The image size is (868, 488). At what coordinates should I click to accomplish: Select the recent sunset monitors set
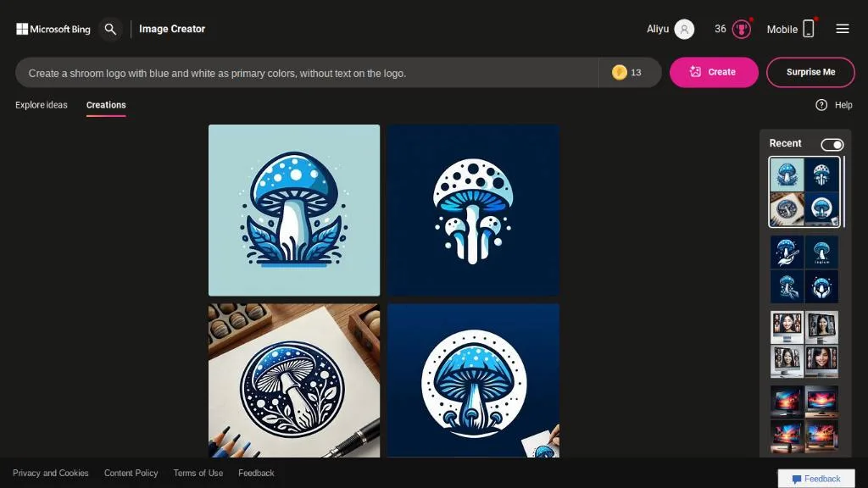pyautogui.click(x=804, y=420)
